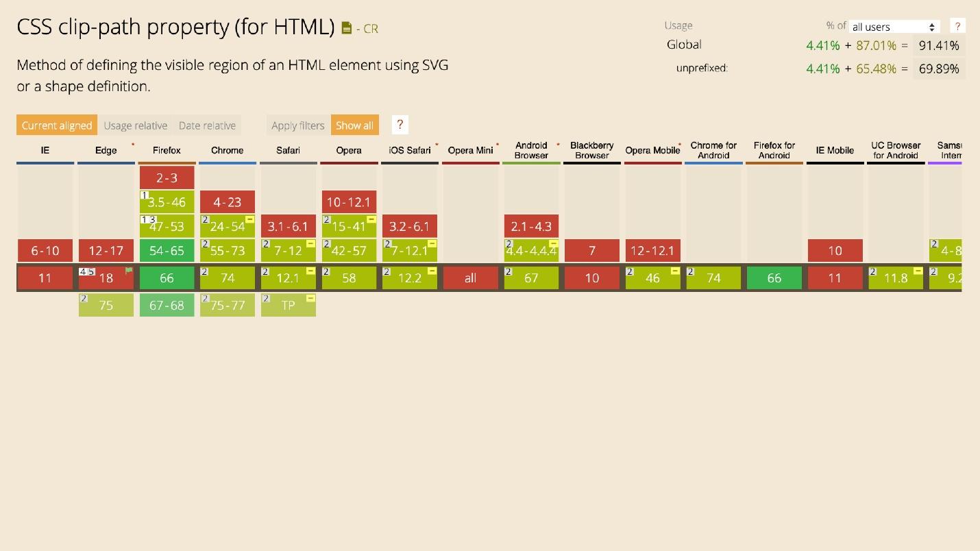Select the Opera Mini "all" cell

point(471,278)
